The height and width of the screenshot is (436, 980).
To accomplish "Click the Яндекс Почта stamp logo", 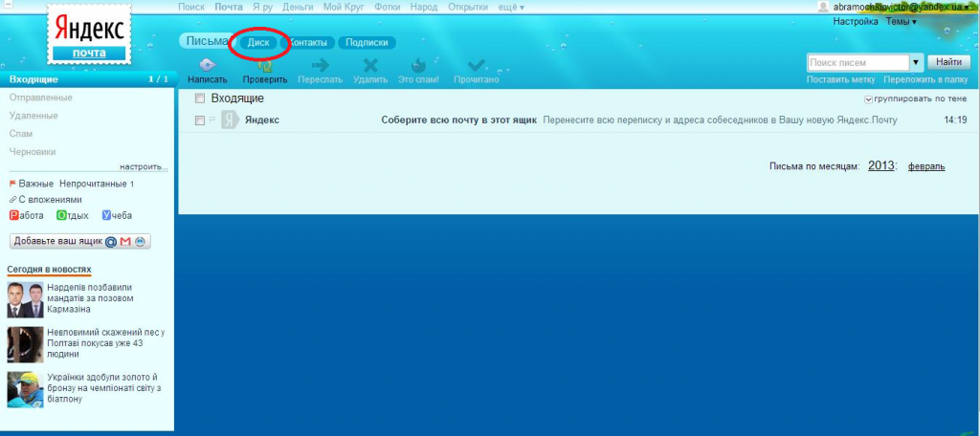I will point(89,33).
